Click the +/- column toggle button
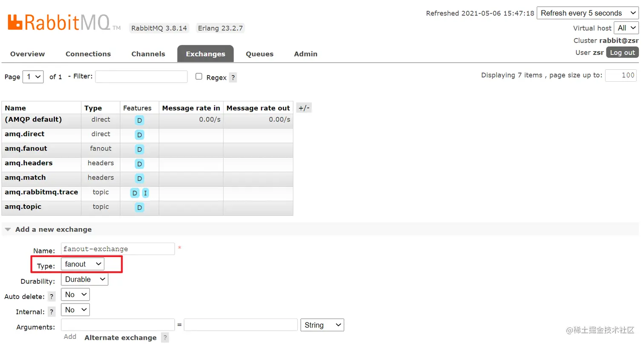Image resolution: width=644 pixels, height=344 pixels. click(x=304, y=108)
